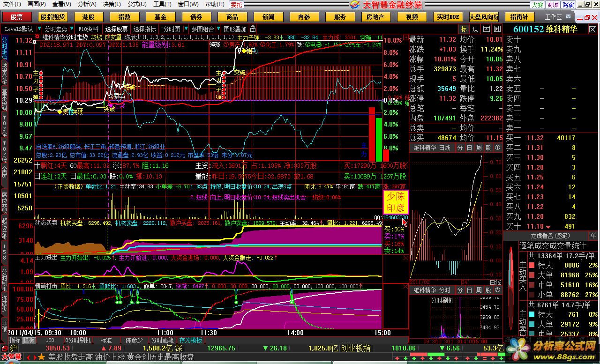Click the left arrow in news ticker
Image resolution: width=600 pixels, height=364 pixels.
coord(27,357)
